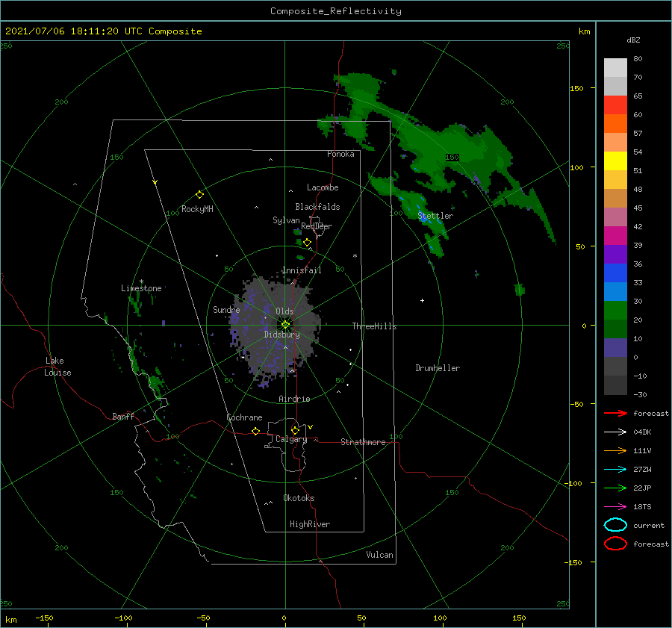672x628 pixels.
Task: Click the Okotoks label
Action: click(299, 498)
